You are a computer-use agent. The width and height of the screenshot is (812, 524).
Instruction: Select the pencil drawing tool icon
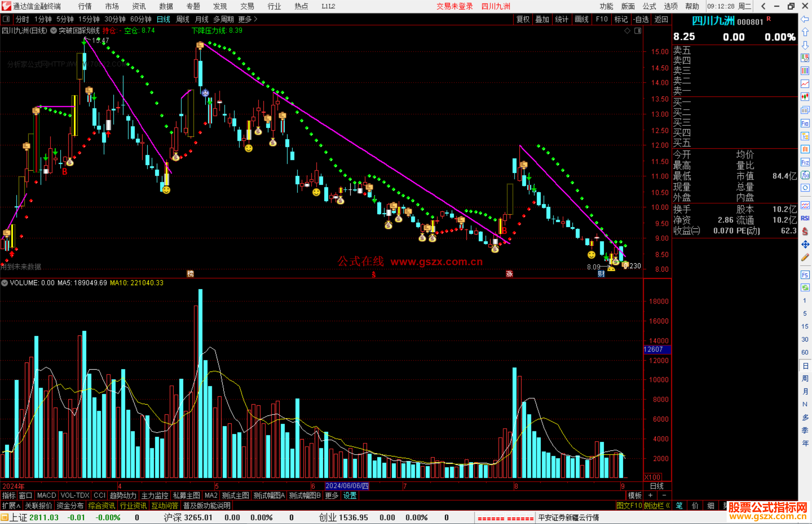(805, 257)
